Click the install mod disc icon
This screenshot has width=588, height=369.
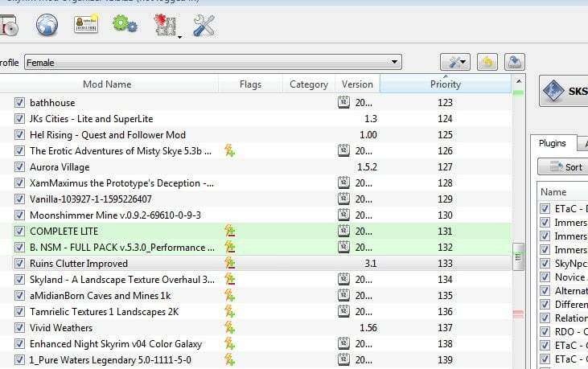pyautogui.click(x=8, y=26)
